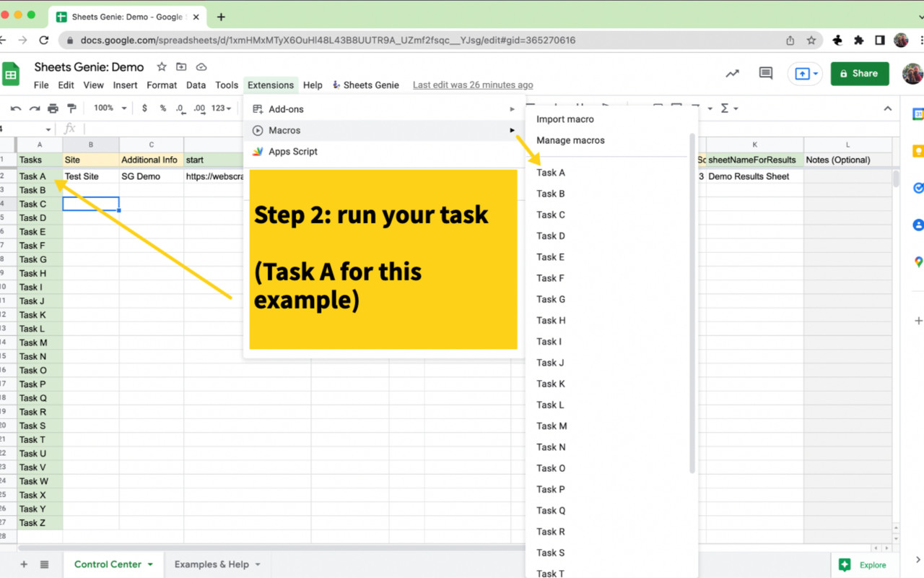This screenshot has height=578, width=924.
Task: Toggle Chrome side panel icon
Action: [880, 40]
